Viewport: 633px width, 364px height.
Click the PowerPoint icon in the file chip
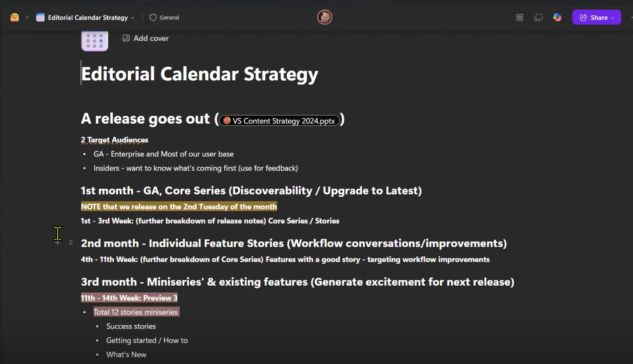227,121
